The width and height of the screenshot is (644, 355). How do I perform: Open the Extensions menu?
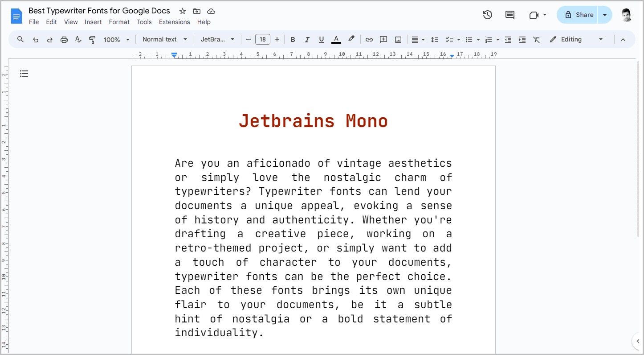pos(175,22)
